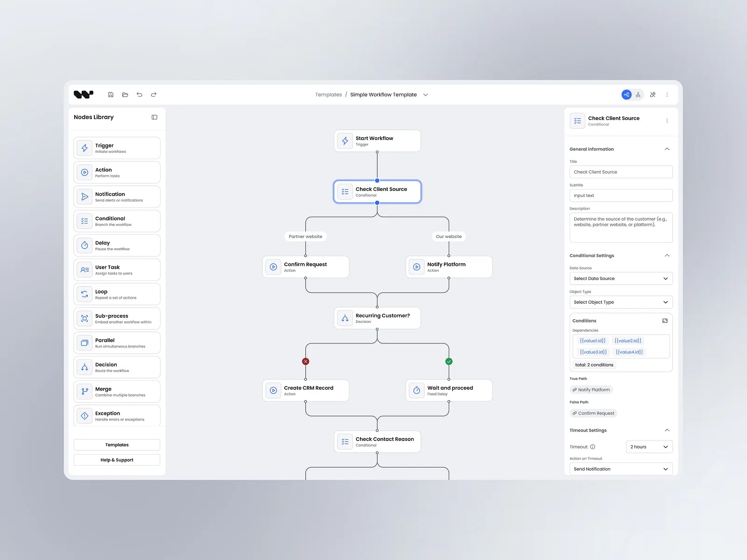Screen dimensions: 747x560
Task: Collapse the Nodes Library sidebar panel
Action: (154, 117)
